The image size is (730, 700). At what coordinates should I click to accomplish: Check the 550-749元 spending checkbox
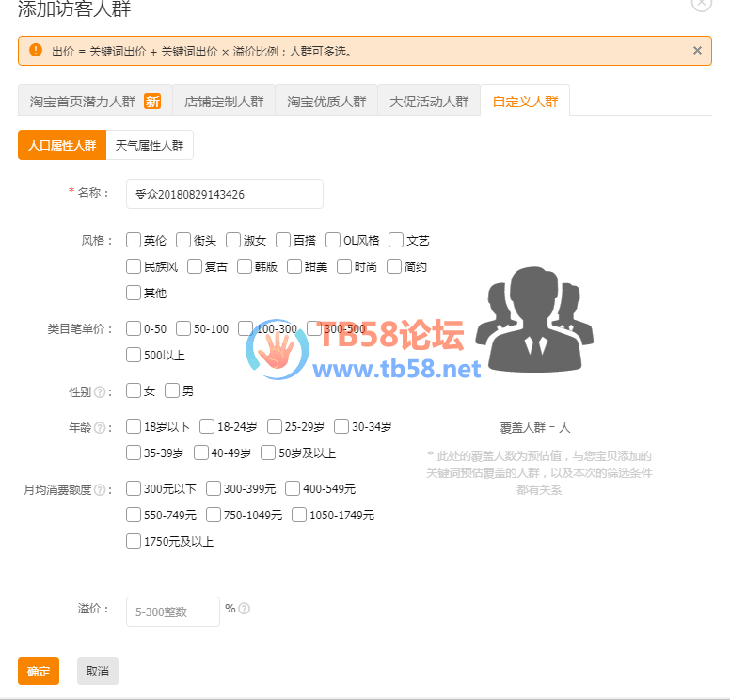134,515
